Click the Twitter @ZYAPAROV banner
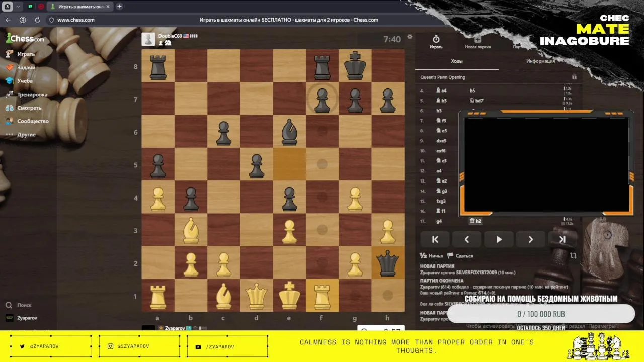Screen dimensions: 644x362 51,346
